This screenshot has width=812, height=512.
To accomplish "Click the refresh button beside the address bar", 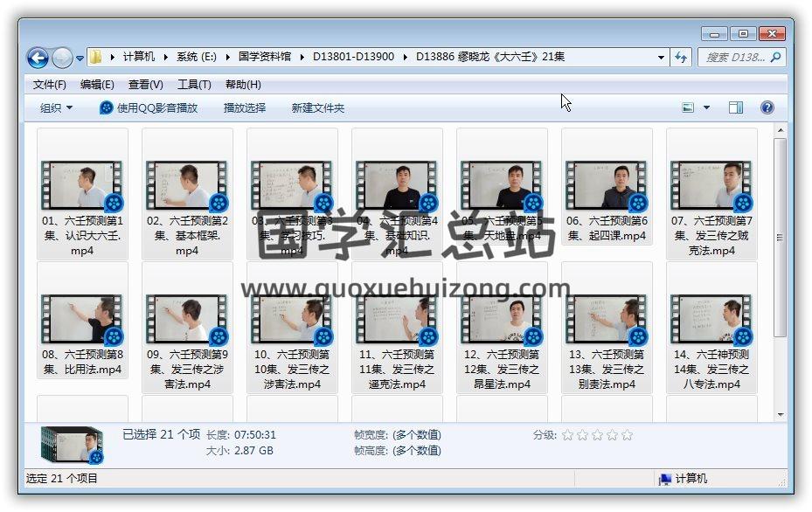I will (x=681, y=58).
